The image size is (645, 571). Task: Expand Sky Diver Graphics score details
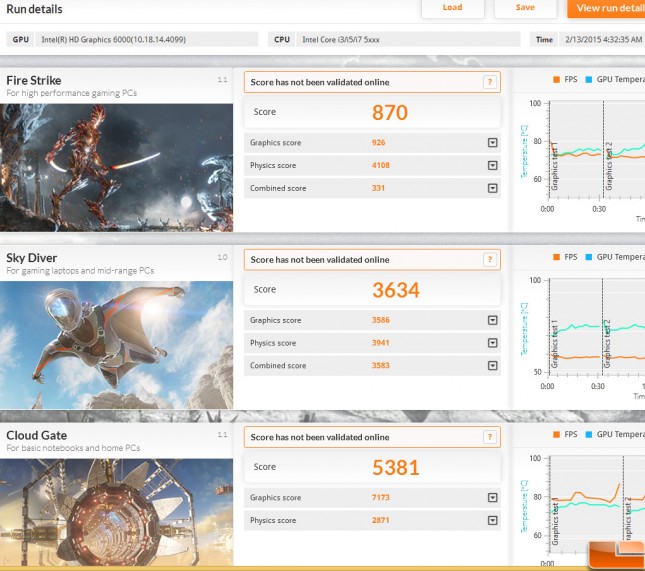(x=492, y=320)
